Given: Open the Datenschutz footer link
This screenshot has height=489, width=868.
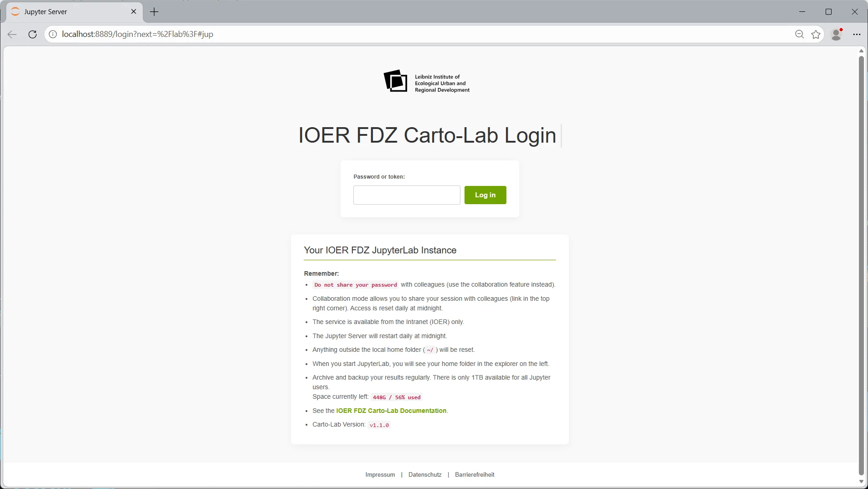Looking at the screenshot, I should tap(425, 474).
